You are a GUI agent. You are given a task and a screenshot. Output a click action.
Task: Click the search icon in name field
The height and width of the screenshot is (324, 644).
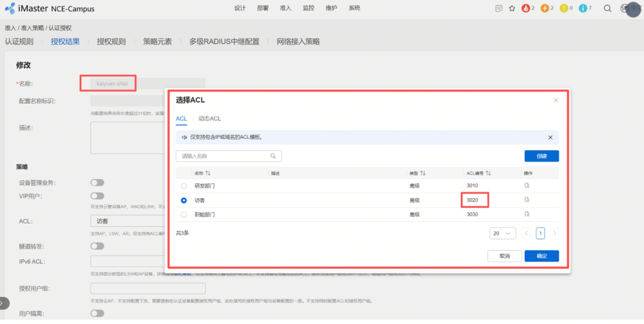pyautogui.click(x=273, y=156)
